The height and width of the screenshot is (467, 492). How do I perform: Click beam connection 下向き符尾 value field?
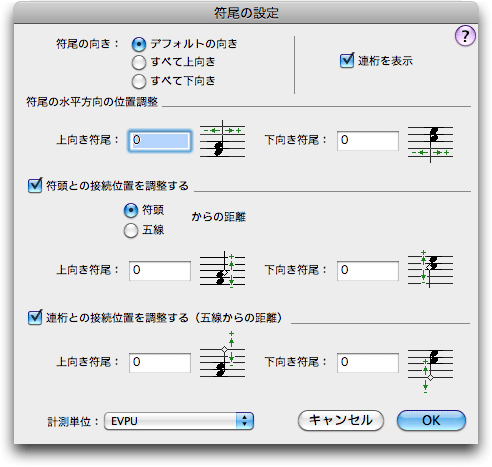[368, 363]
